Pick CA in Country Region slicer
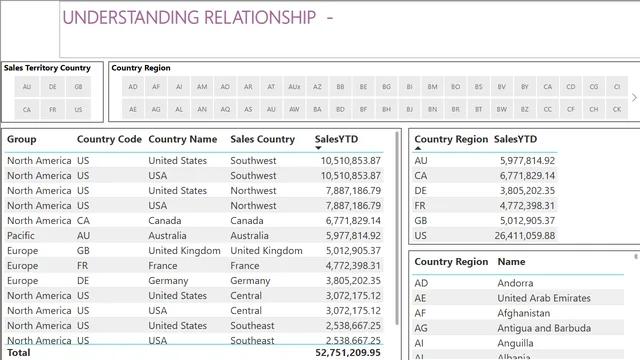640x360 pixels. [548, 87]
